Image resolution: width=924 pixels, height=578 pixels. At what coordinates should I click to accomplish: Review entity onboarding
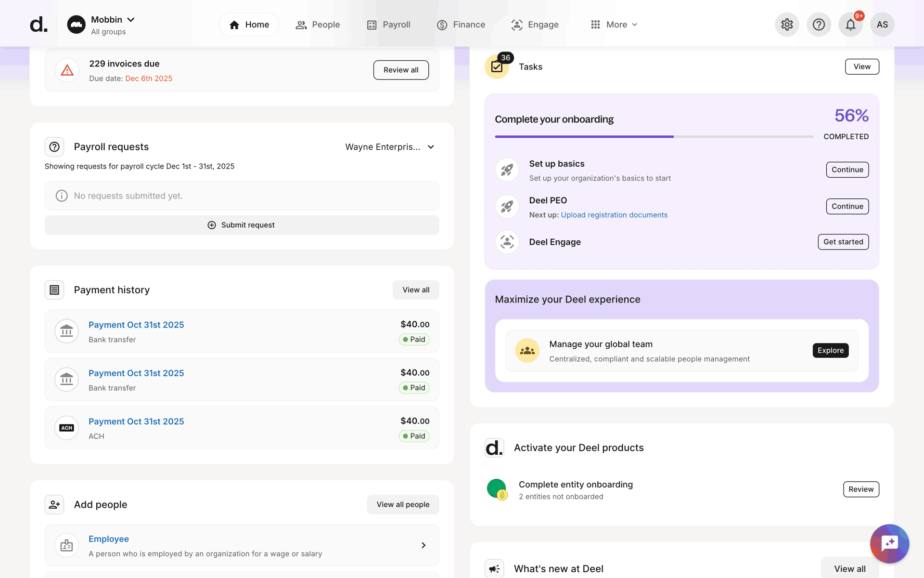[x=861, y=489]
